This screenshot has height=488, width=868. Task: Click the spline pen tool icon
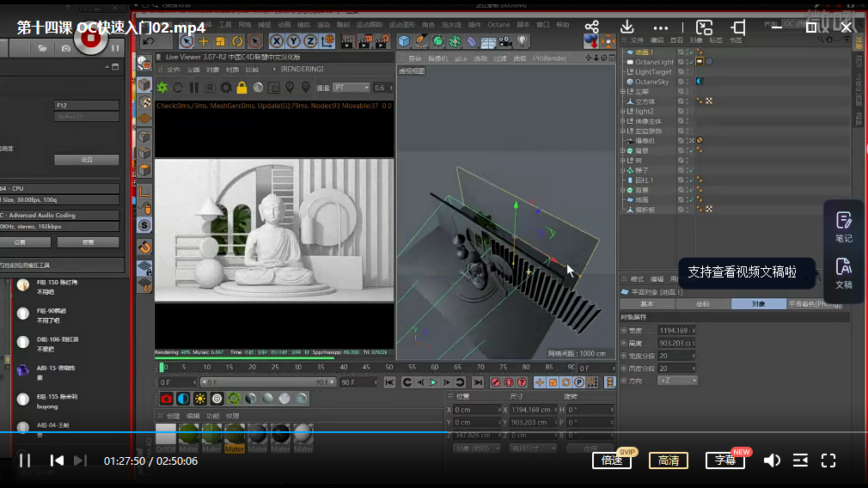[x=421, y=41]
